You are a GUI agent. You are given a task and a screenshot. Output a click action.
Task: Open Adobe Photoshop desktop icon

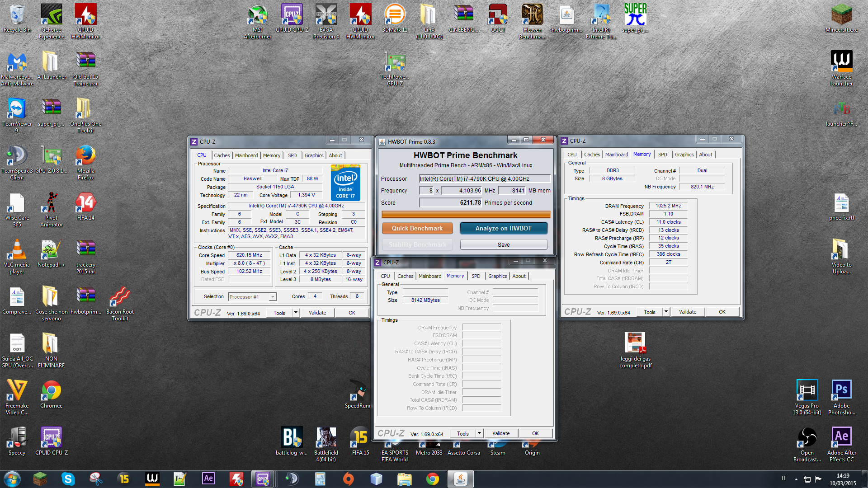point(841,398)
